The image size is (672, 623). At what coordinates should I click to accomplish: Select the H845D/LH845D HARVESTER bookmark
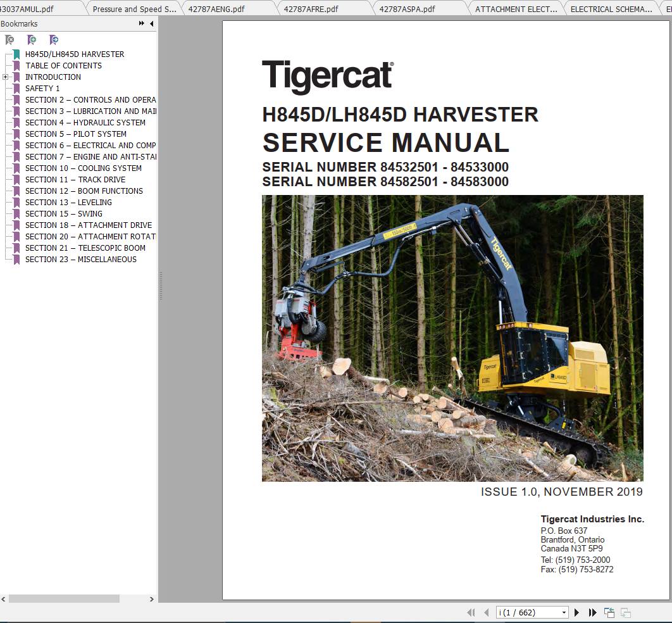[74, 54]
